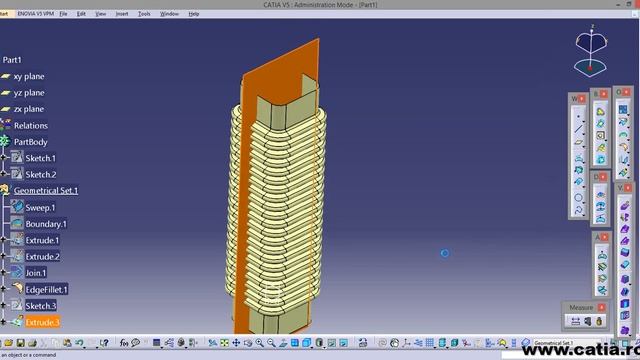Open the Tools menu
The image size is (640, 360).
point(144,14)
